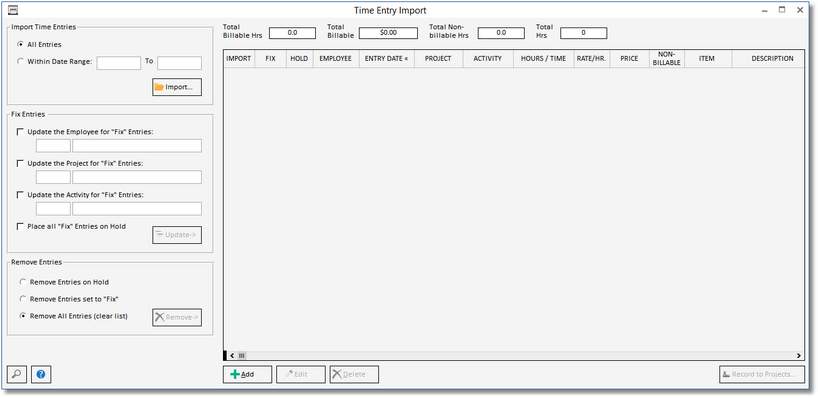
Task: Click the Delete button
Action: [x=354, y=374]
